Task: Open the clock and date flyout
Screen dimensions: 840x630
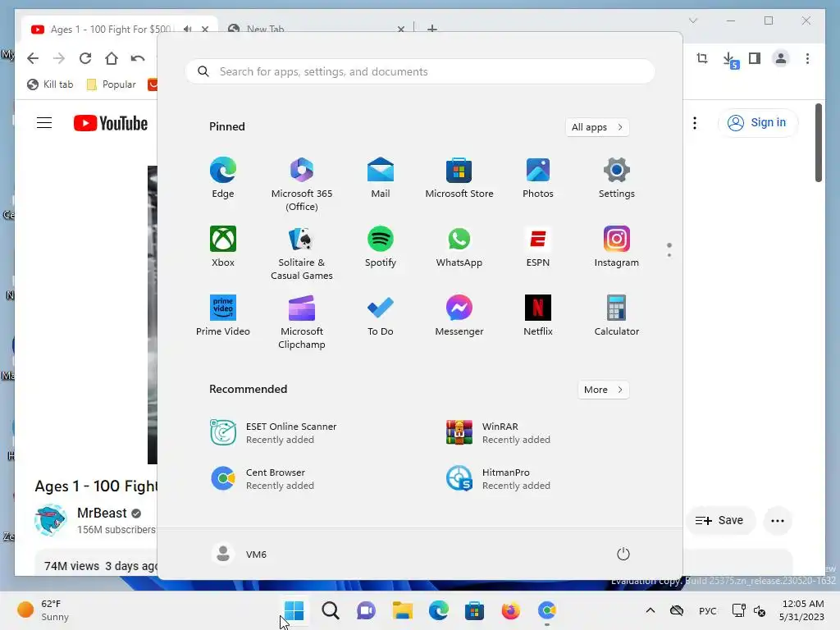Action: point(801,610)
